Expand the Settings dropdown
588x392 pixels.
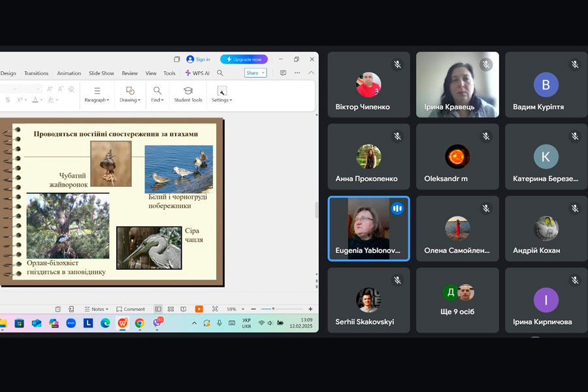221,100
